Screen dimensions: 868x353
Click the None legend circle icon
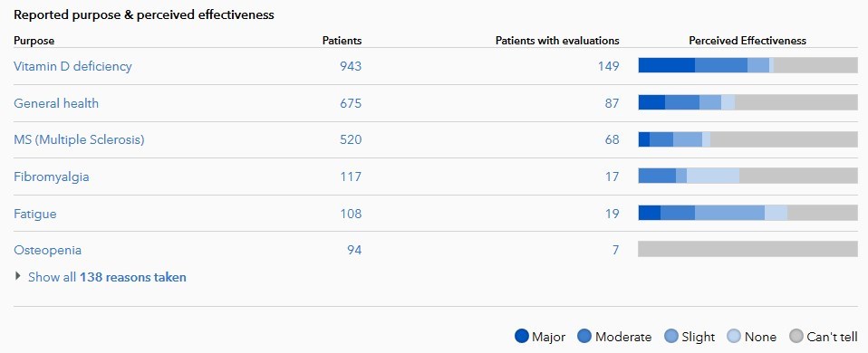[x=734, y=336]
